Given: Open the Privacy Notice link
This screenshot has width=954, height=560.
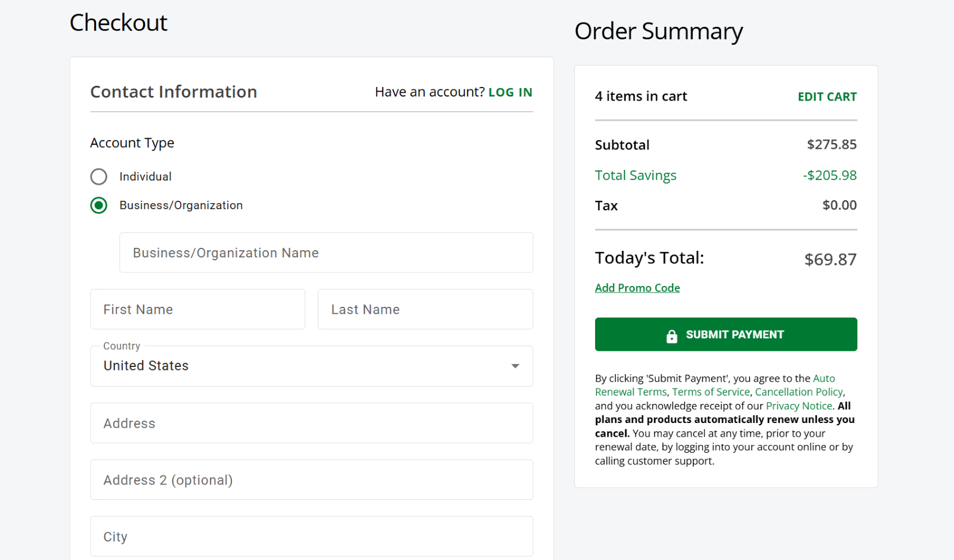Looking at the screenshot, I should pyautogui.click(x=798, y=406).
